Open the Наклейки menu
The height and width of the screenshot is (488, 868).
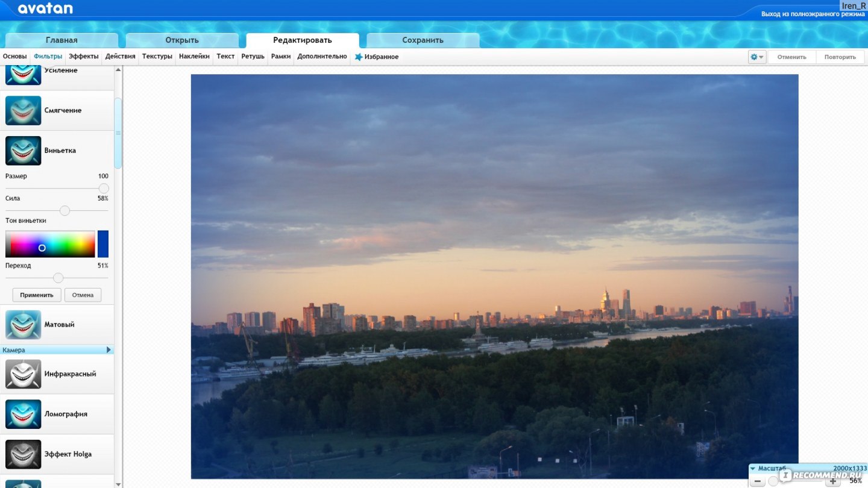point(194,57)
